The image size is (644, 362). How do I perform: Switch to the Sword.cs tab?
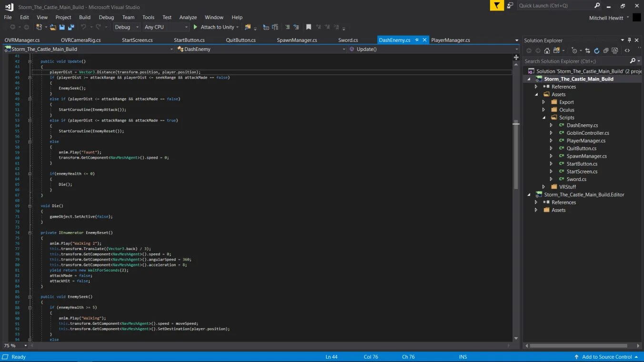coord(348,40)
